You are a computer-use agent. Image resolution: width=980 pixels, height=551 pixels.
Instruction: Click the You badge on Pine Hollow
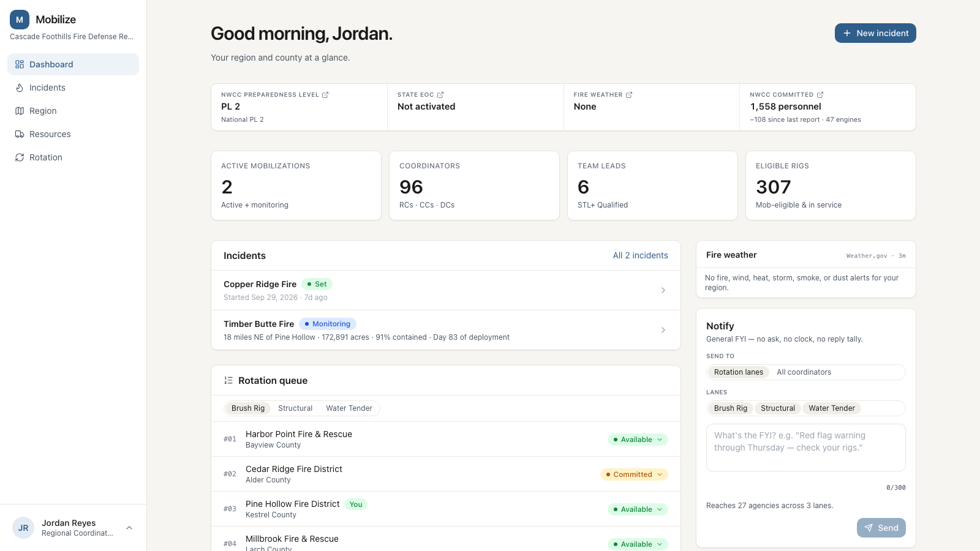coord(356,504)
